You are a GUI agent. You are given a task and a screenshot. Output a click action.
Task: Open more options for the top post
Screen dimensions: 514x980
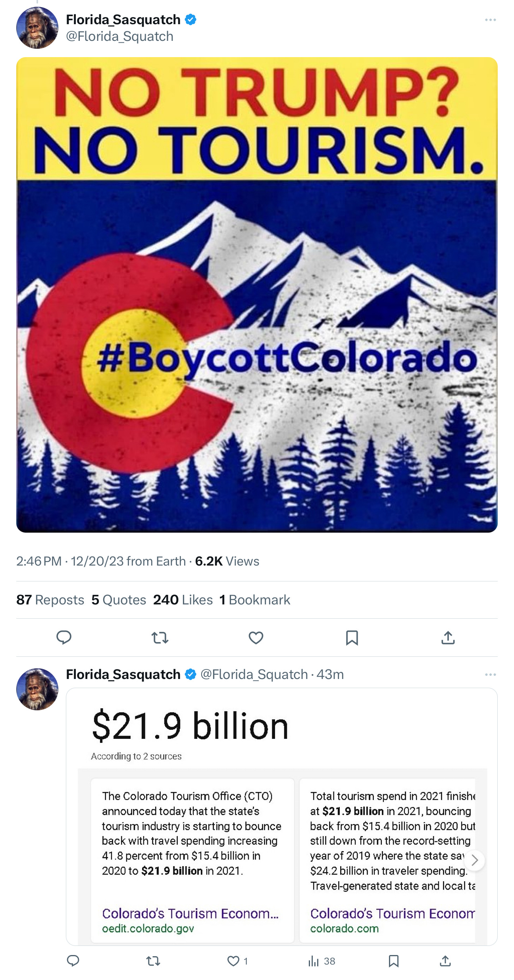click(x=491, y=20)
